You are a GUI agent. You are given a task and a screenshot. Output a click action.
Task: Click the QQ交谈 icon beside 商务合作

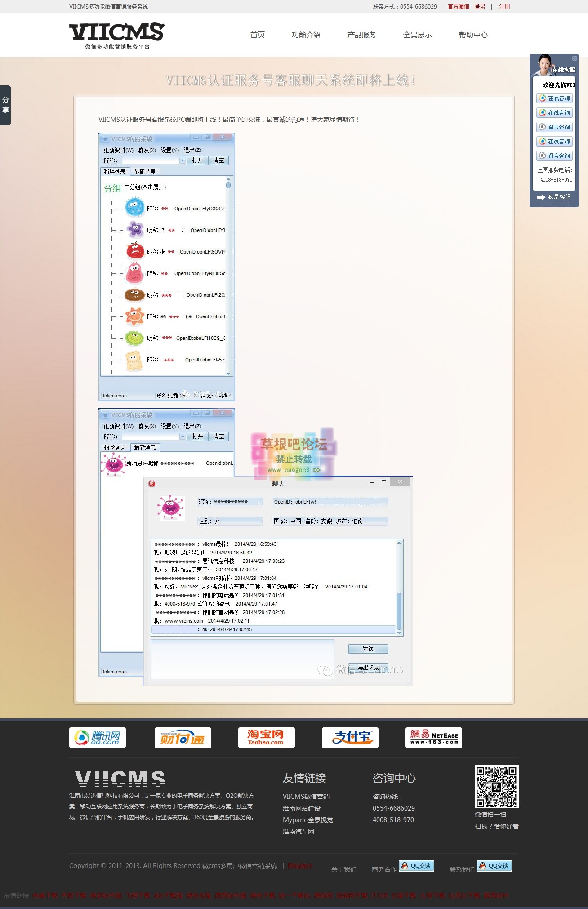pyautogui.click(x=416, y=866)
